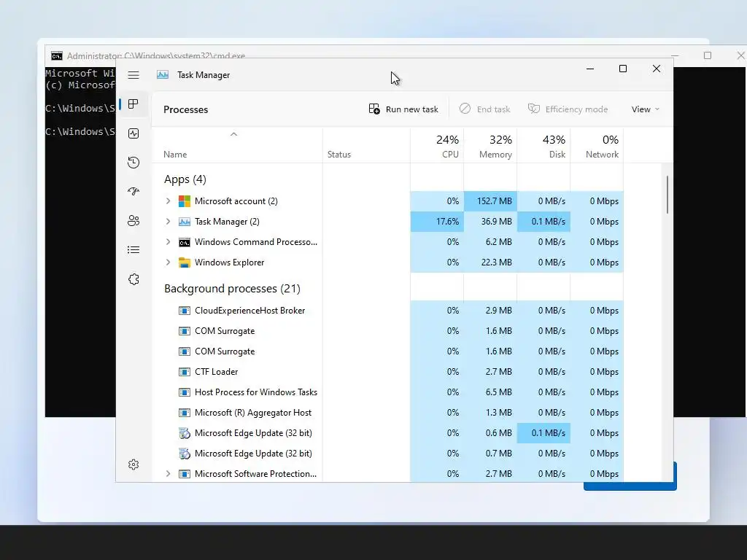747x560 pixels.
Task: Sort by the Status column header
Action: pos(366,147)
